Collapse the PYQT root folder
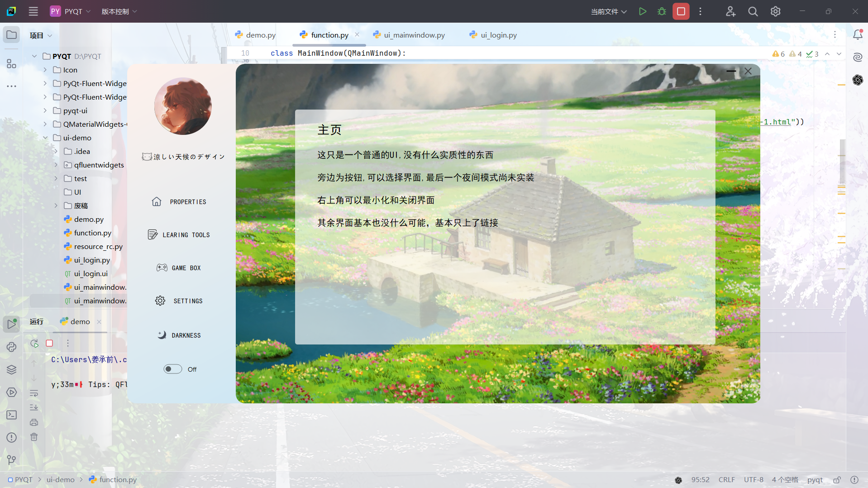The height and width of the screenshot is (488, 868). (x=34, y=56)
